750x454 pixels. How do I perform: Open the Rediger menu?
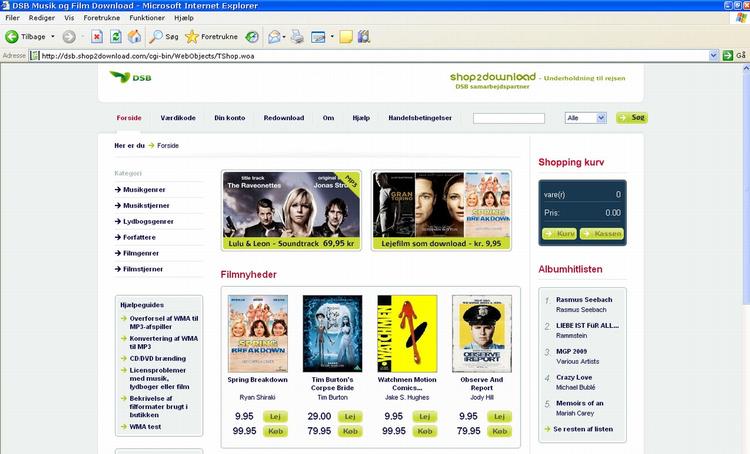point(42,18)
